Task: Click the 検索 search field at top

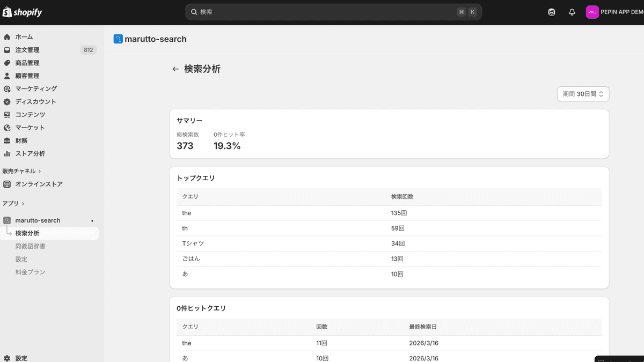Action: tap(333, 11)
